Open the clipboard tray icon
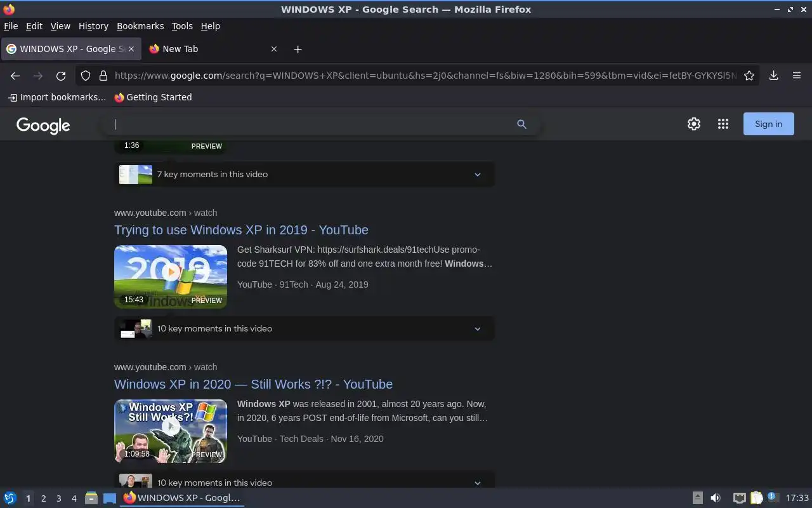 (x=756, y=498)
